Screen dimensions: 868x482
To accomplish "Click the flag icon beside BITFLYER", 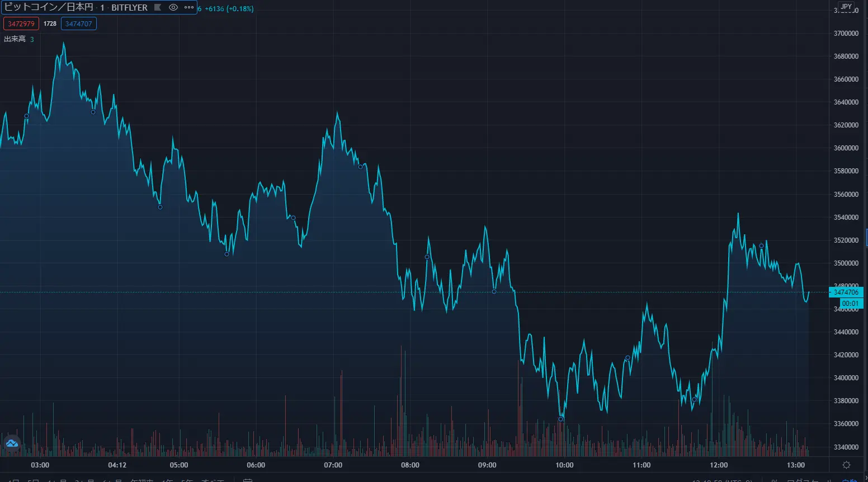I will click(158, 8).
